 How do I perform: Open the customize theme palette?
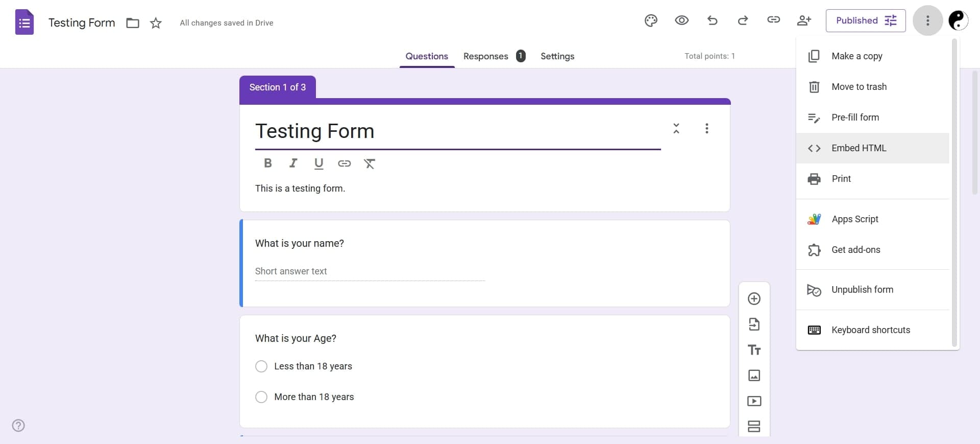tap(651, 20)
